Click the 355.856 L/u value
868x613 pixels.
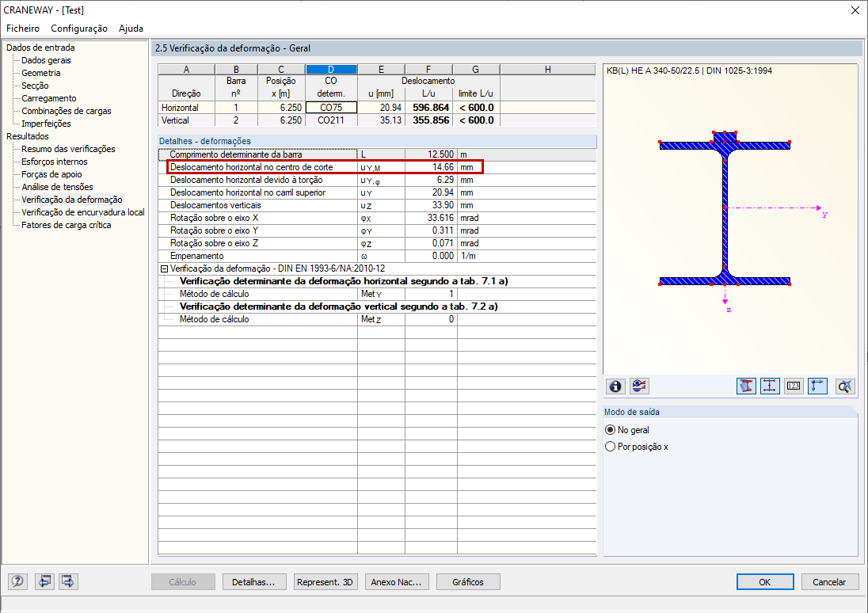tap(429, 120)
